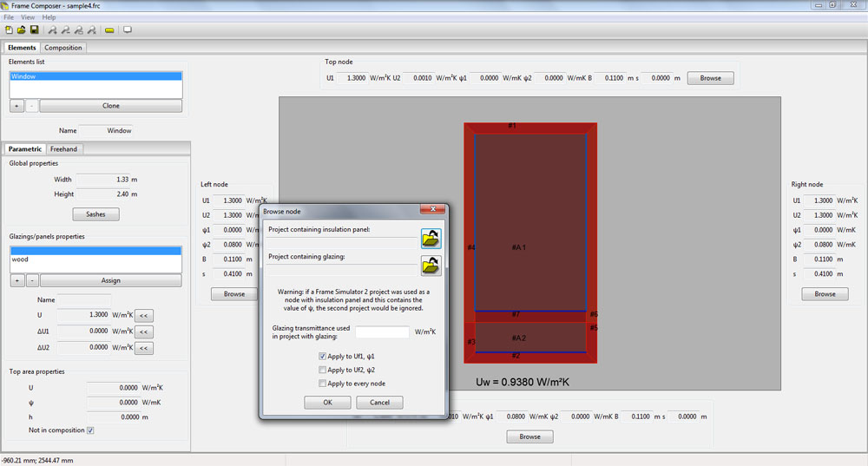Switch to the Freehand tab
The height and width of the screenshot is (466, 868).
tap(63, 149)
